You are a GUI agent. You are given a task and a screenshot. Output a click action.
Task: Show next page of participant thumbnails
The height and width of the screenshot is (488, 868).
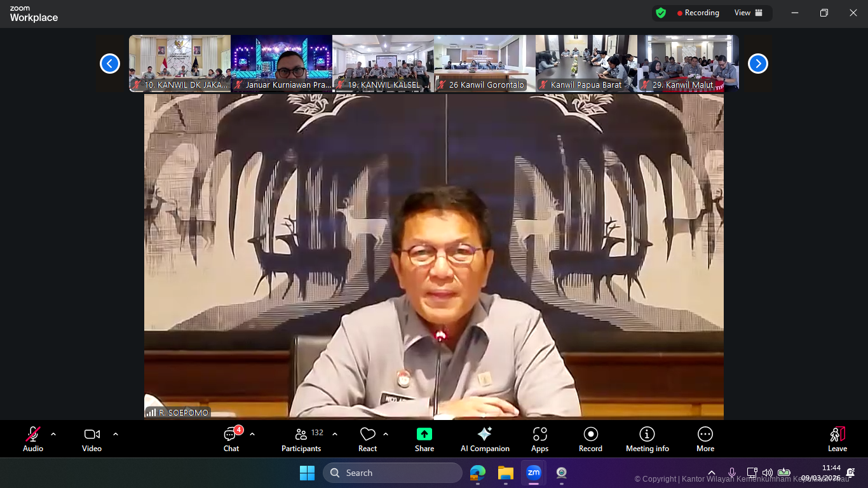757,64
